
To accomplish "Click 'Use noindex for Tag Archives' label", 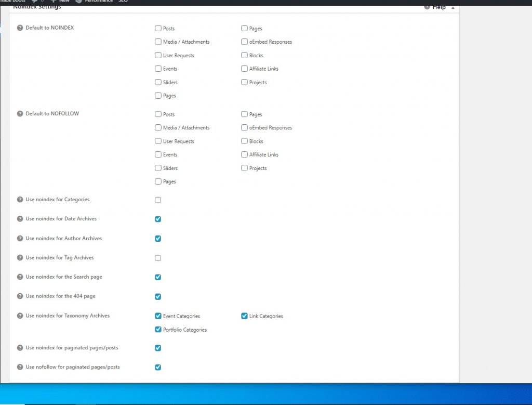I will click(60, 258).
